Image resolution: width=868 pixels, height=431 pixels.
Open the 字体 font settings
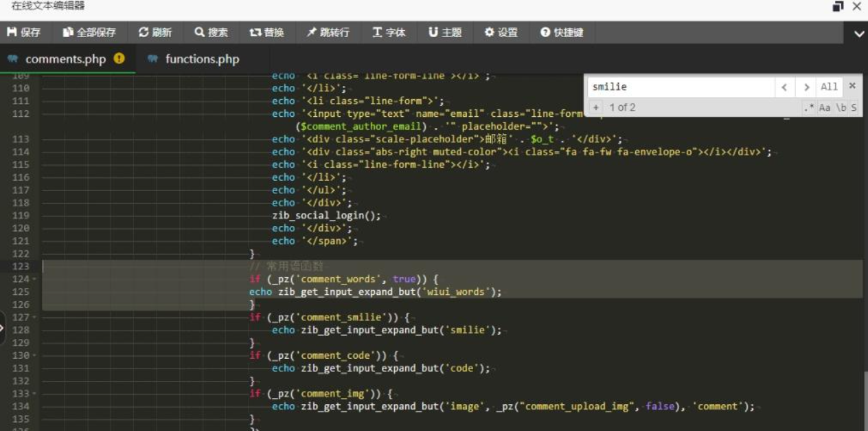coord(377,32)
